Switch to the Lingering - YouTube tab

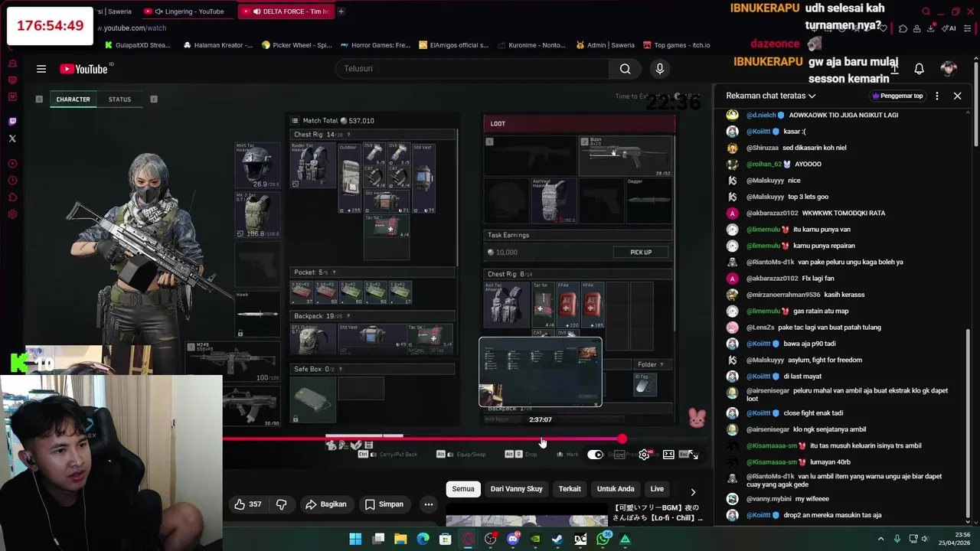189,11
